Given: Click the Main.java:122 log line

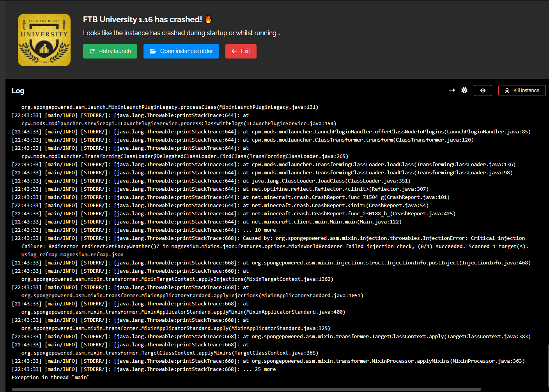Looking at the screenshot, I should click(207, 222).
